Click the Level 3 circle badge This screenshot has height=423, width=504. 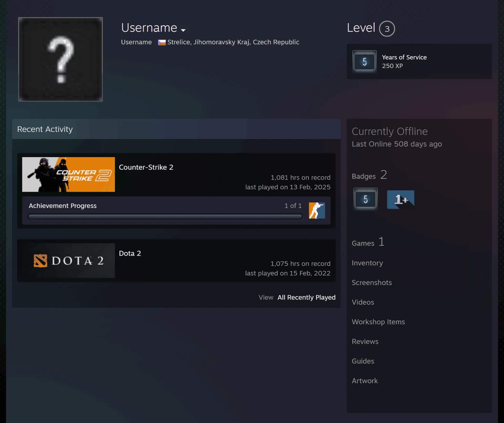(387, 29)
